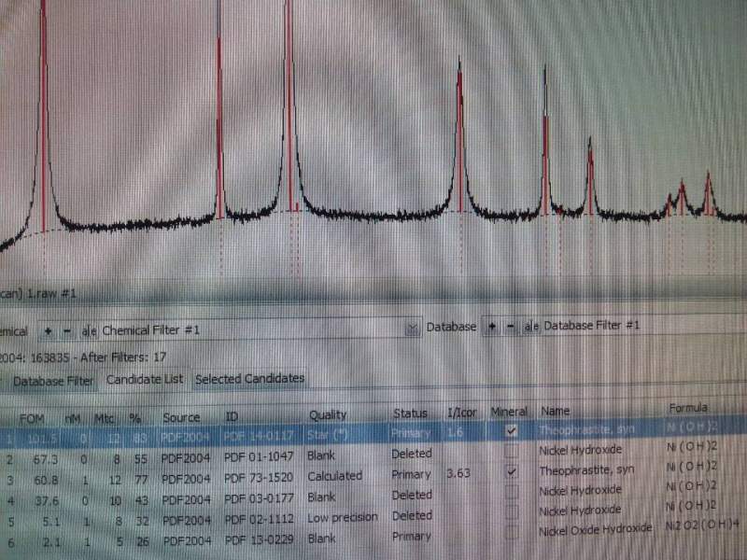Click the Ni2 O2 (OH)4 formula cell
The image size is (747, 560).
point(702,525)
